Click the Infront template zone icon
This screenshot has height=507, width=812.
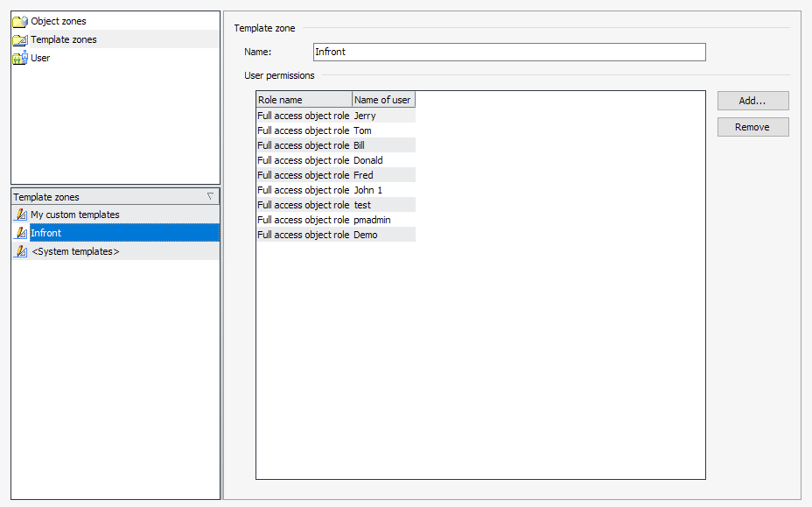tap(21, 233)
